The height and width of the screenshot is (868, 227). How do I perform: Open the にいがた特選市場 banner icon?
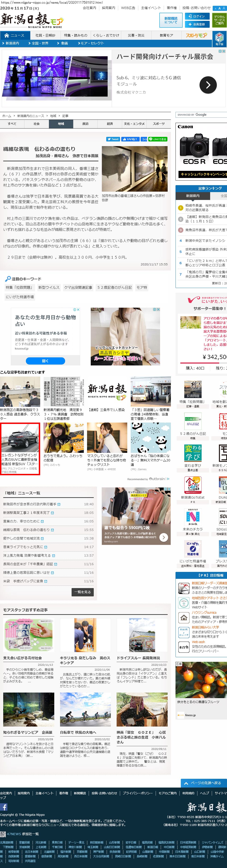193,549
